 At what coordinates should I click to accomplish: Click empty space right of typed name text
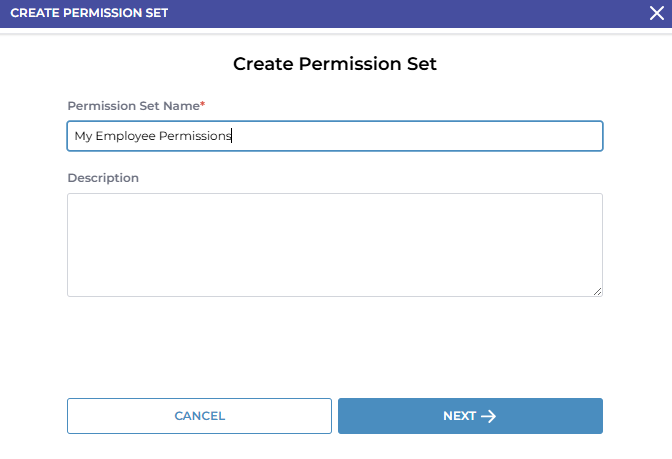pos(420,136)
